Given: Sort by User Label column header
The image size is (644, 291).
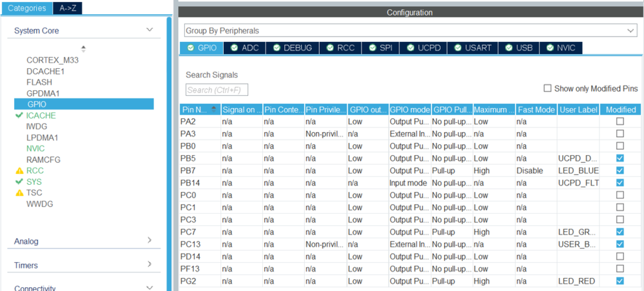Looking at the screenshot, I should pos(578,109).
